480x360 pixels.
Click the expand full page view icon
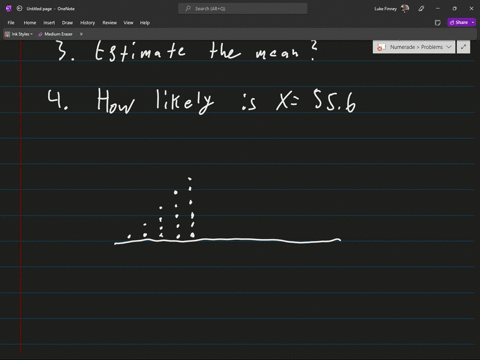pos(463,47)
